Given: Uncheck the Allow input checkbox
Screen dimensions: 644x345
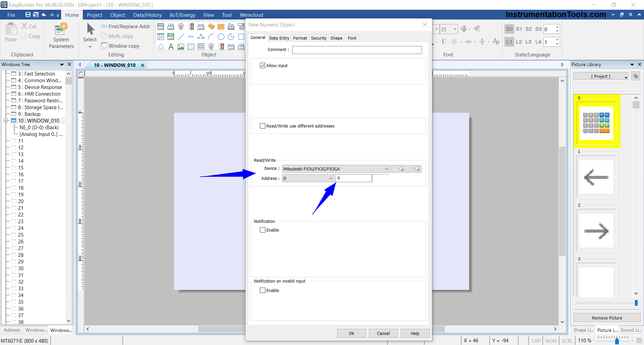Looking at the screenshot, I should [263, 65].
